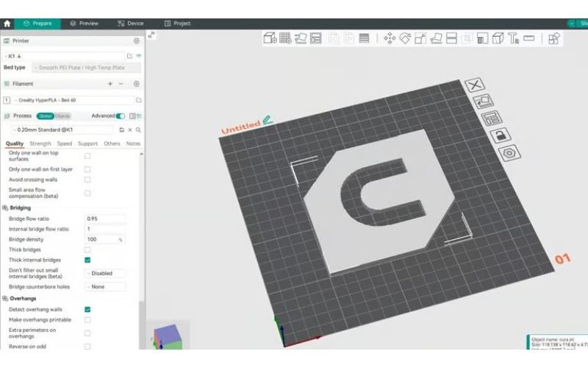Open the Strength settings tab
Screen dimensions: 588x368
pyautogui.click(x=40, y=144)
